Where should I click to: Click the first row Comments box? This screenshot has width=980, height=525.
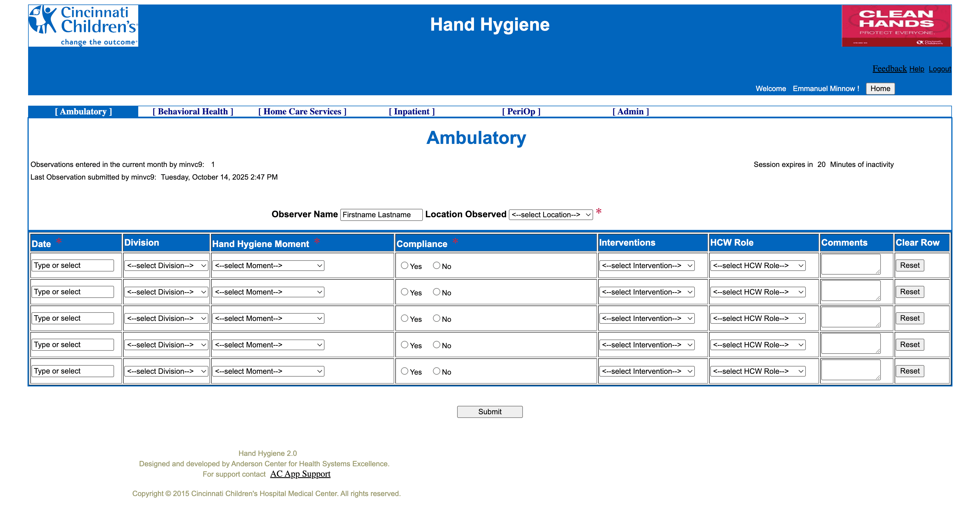tap(851, 264)
